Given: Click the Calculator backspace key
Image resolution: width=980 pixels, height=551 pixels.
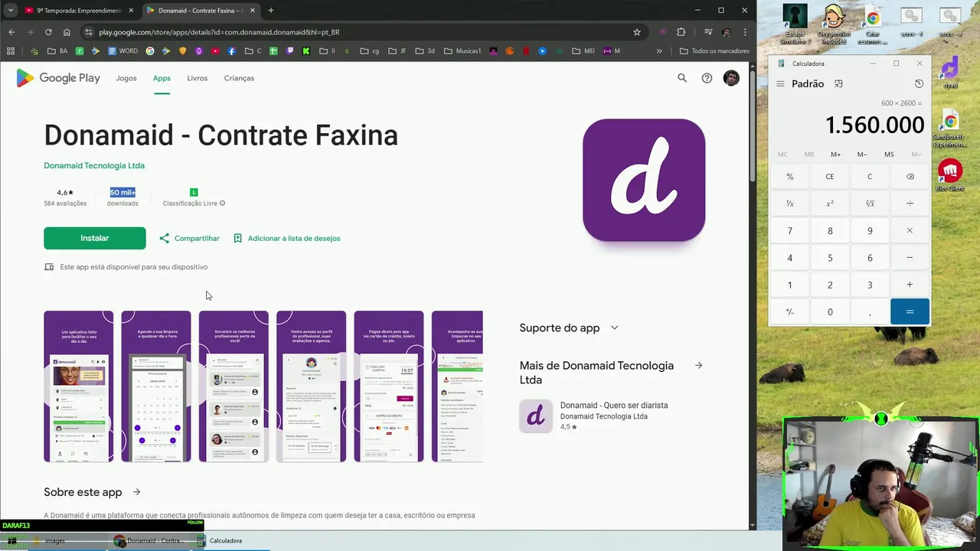Looking at the screenshot, I should [910, 177].
